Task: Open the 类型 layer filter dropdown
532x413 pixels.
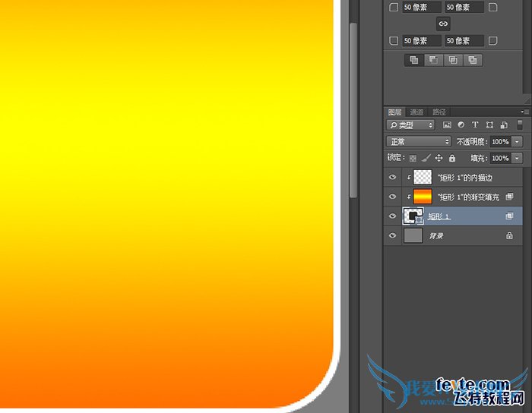Action: 410,125
